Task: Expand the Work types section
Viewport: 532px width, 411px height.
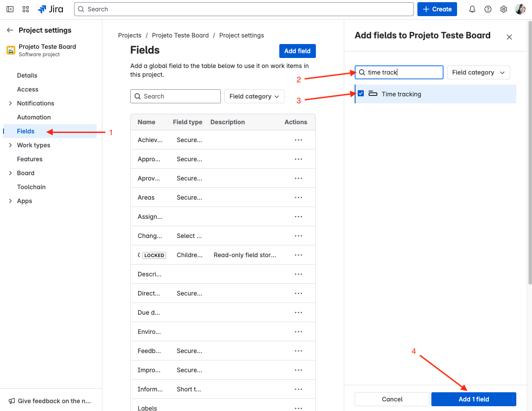Action: 10,145
